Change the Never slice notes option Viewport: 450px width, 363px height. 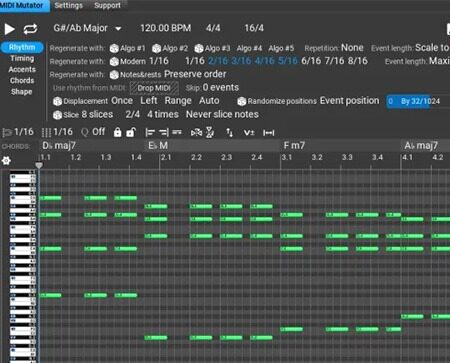222,114
